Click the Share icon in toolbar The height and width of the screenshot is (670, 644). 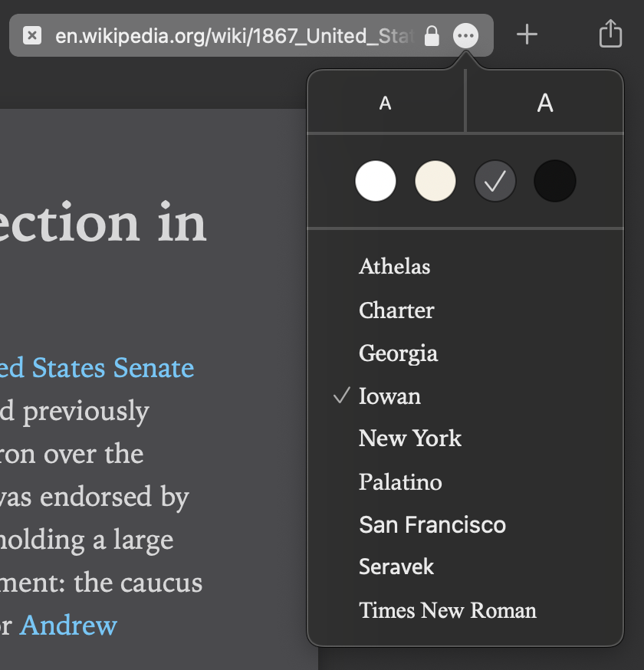(610, 34)
